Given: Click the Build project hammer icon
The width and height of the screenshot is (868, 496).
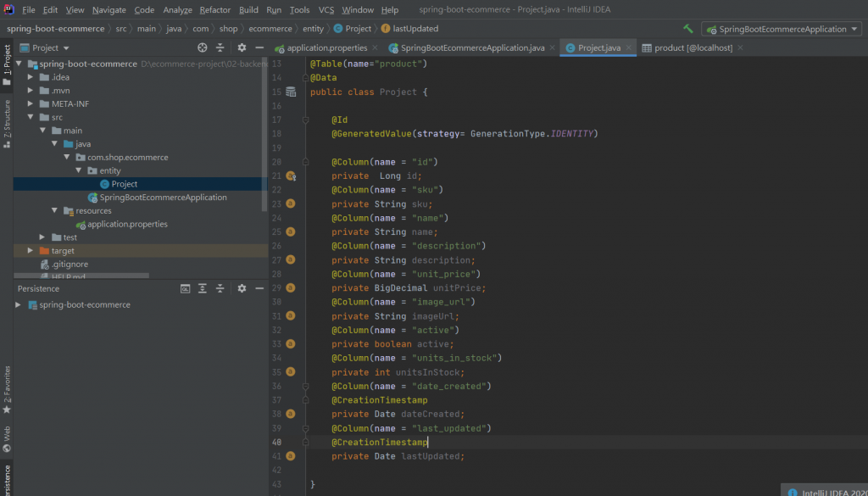Looking at the screenshot, I should point(688,29).
